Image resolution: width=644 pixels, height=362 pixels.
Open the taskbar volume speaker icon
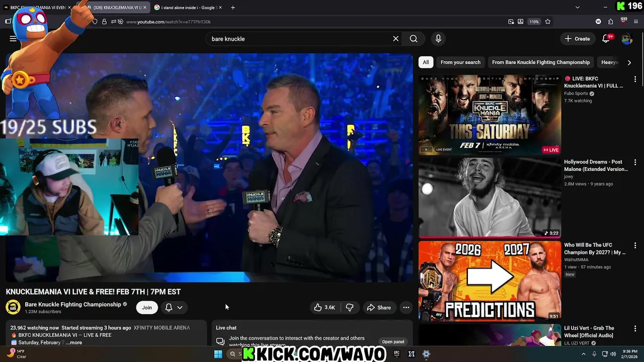coord(613,354)
